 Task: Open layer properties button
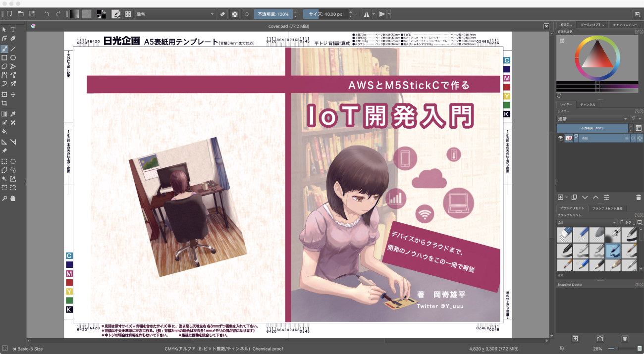(x=606, y=197)
